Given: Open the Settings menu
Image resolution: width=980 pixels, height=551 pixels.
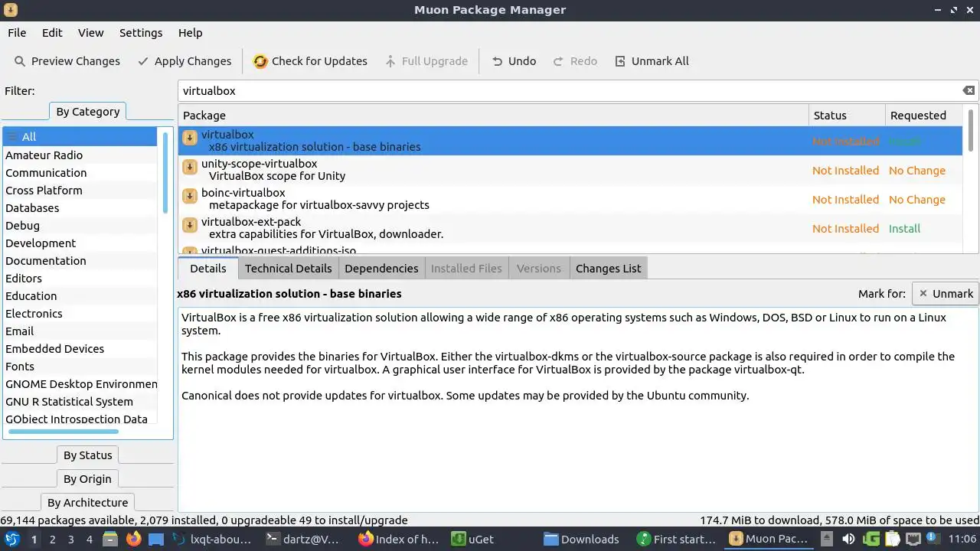Looking at the screenshot, I should (141, 33).
